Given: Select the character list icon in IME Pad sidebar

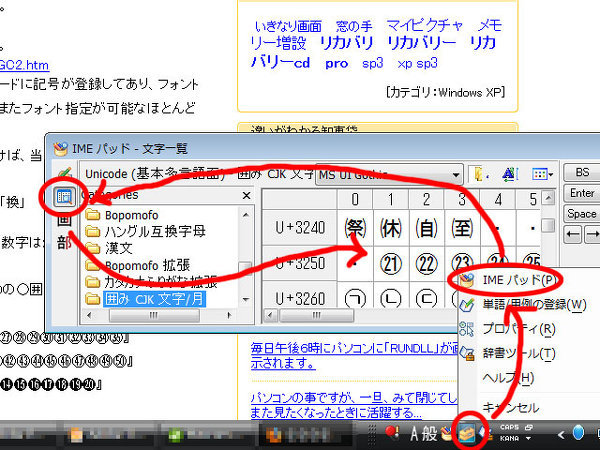Looking at the screenshot, I should 64,197.
